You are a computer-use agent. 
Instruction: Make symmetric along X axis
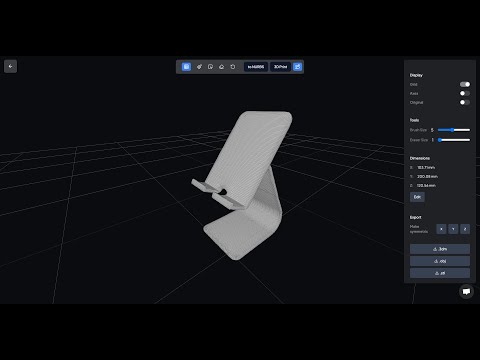click(441, 229)
